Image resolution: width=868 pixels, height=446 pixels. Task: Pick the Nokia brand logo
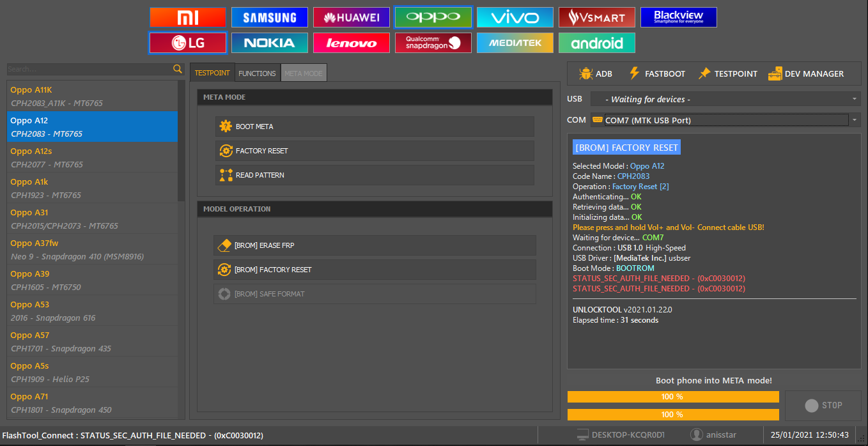pos(270,43)
